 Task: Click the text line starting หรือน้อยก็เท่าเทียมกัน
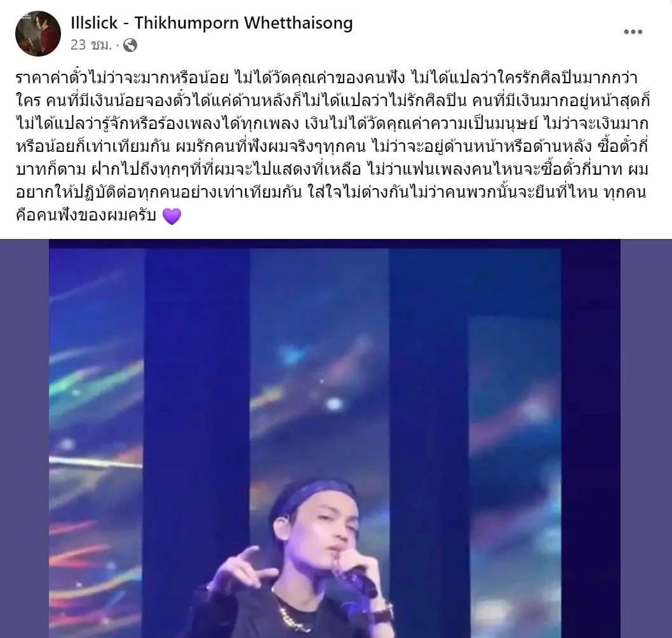(332, 147)
